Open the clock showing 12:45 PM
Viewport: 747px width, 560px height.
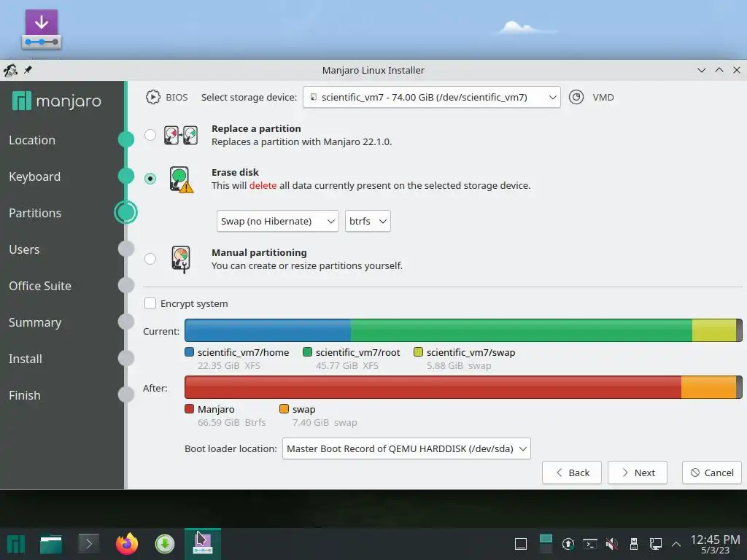(715, 544)
